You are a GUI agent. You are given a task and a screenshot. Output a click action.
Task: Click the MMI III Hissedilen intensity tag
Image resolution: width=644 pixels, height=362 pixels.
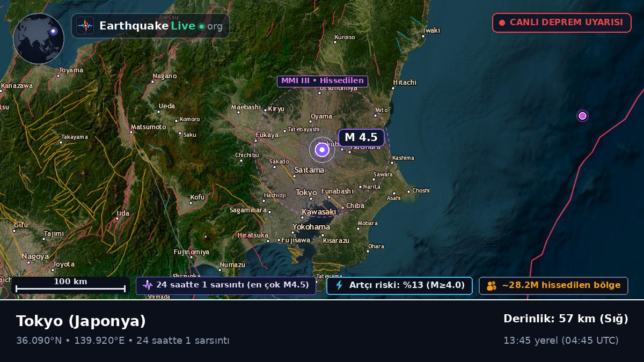tap(323, 81)
